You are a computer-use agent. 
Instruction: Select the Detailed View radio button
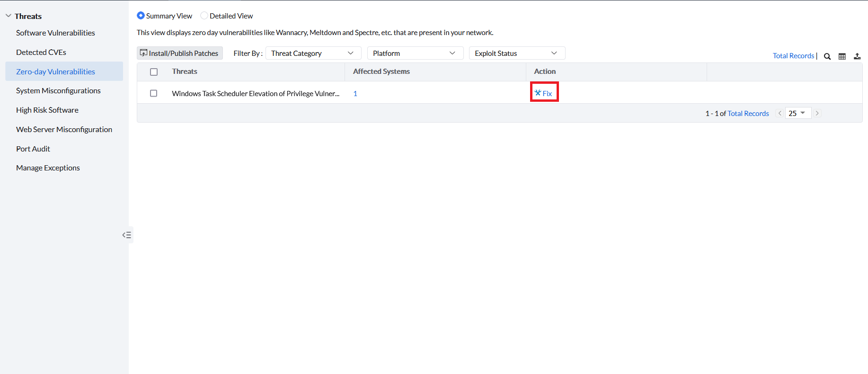point(204,16)
